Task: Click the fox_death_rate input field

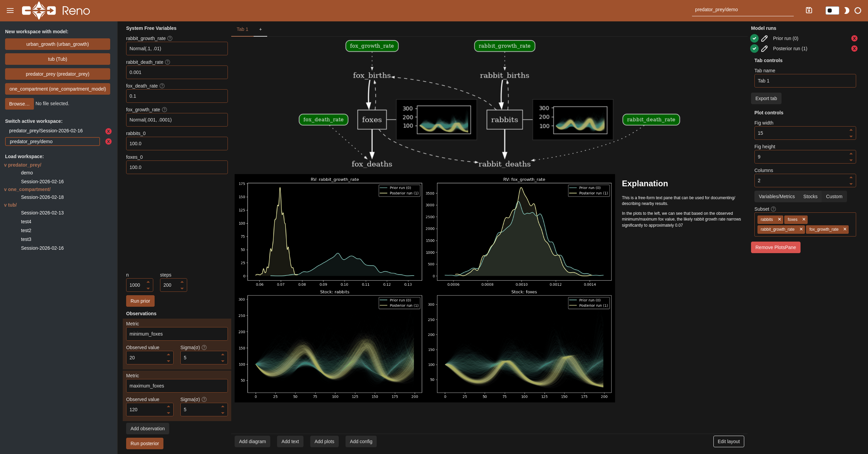Action: (x=177, y=96)
